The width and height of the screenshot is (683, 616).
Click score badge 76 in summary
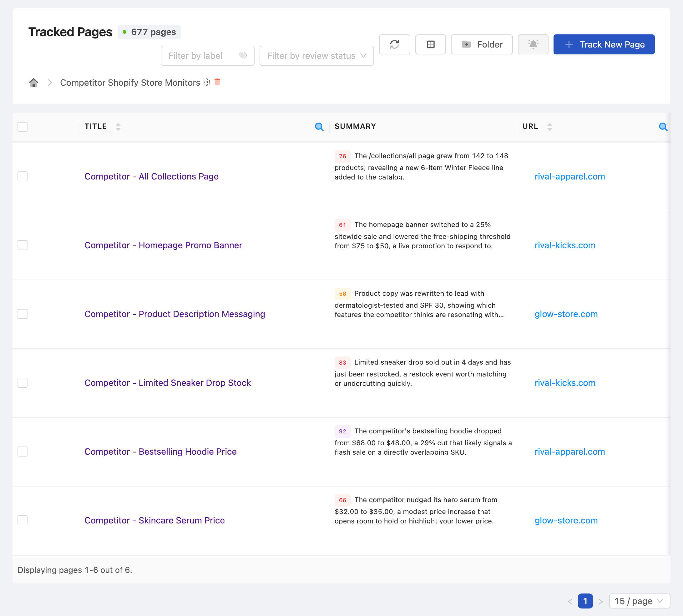pyautogui.click(x=342, y=156)
